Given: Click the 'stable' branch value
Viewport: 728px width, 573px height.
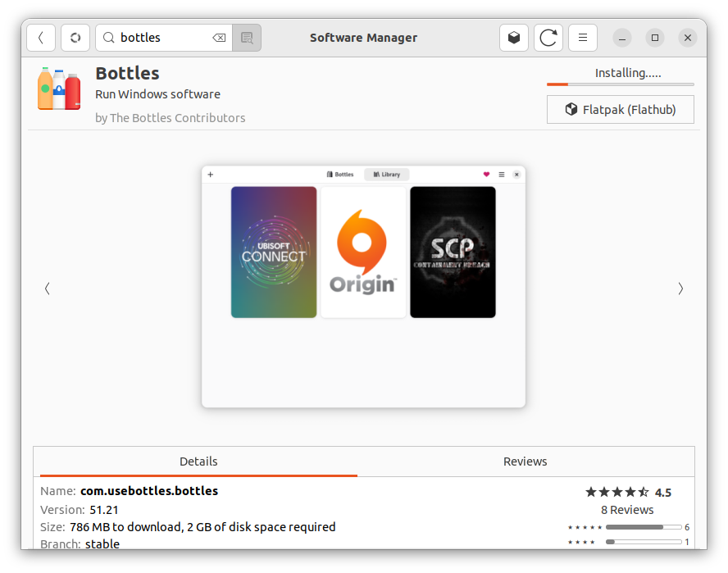Looking at the screenshot, I should (x=102, y=543).
